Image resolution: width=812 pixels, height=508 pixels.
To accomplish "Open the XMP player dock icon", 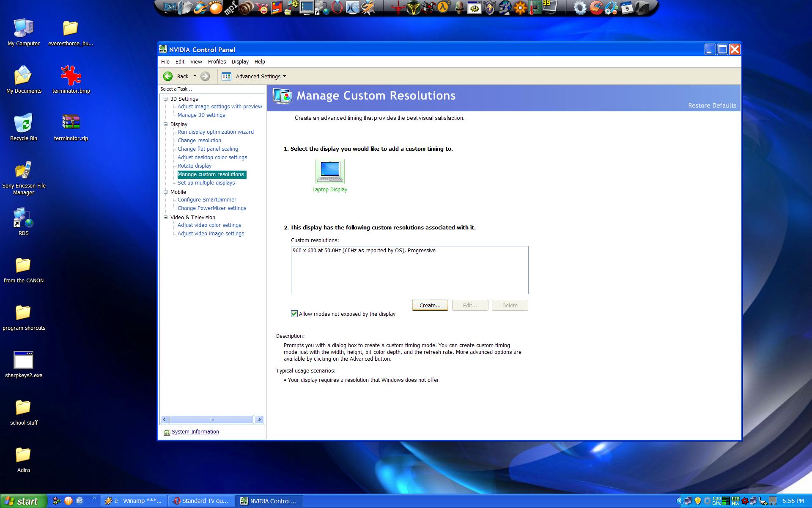I will tap(353, 8).
